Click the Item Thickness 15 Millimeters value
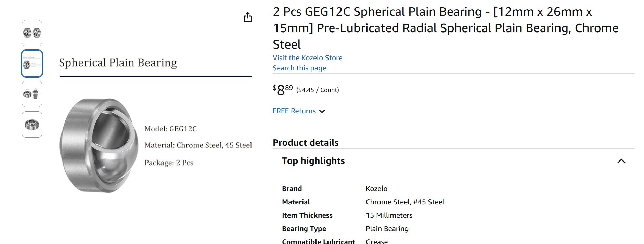This screenshot has height=244, width=644. [389, 215]
